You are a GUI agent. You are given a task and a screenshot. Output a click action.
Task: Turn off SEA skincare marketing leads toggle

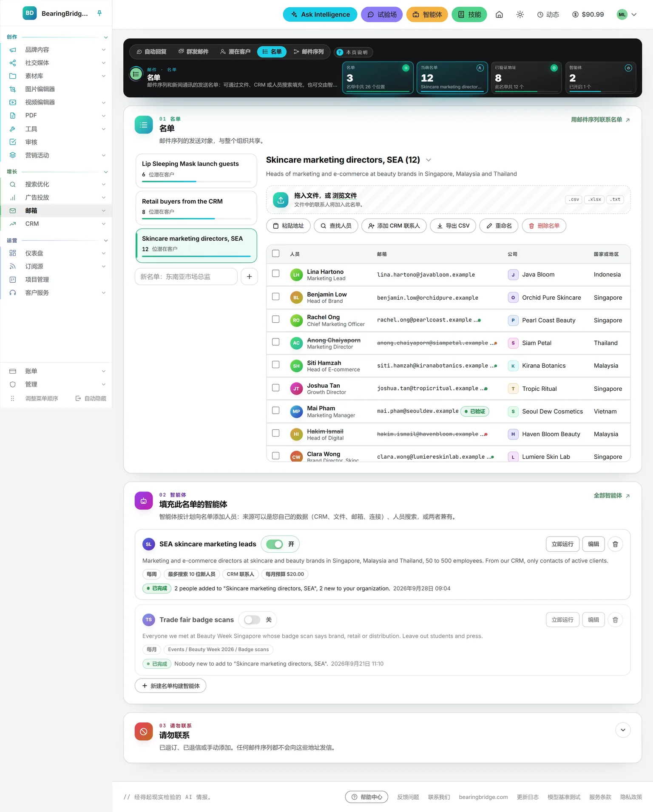pos(275,544)
